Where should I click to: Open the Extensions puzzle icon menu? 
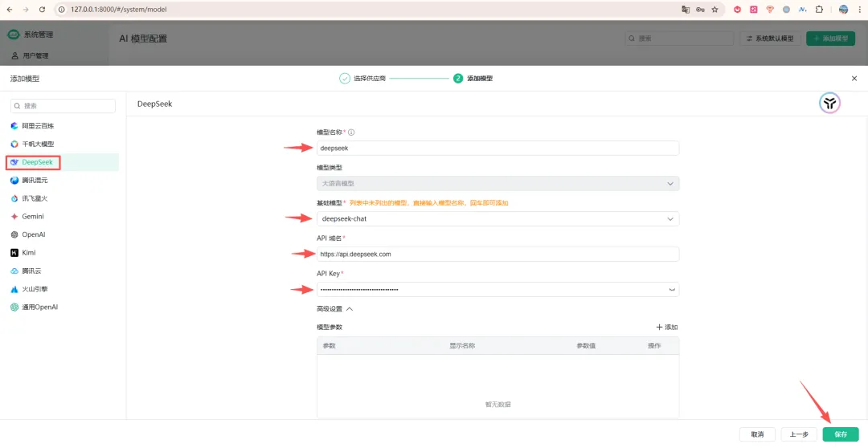click(819, 10)
